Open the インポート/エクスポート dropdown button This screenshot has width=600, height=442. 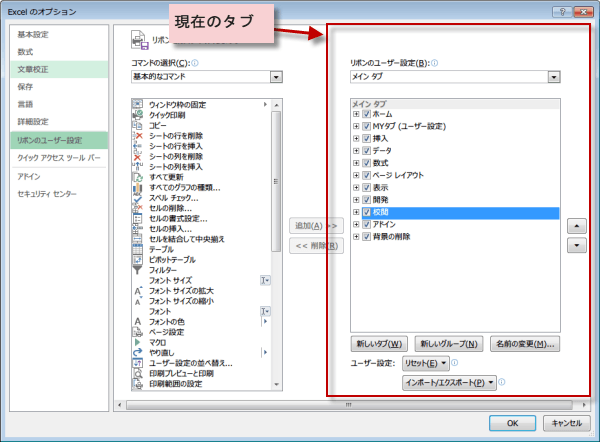449,382
